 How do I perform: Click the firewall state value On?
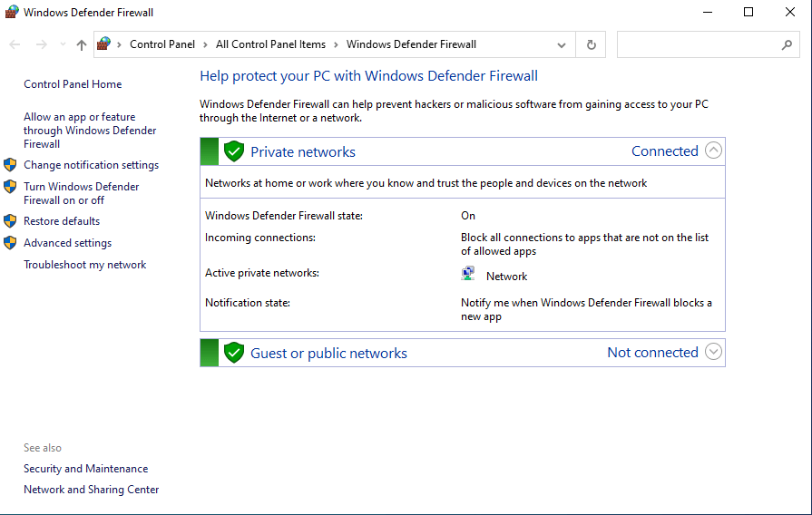(x=468, y=216)
